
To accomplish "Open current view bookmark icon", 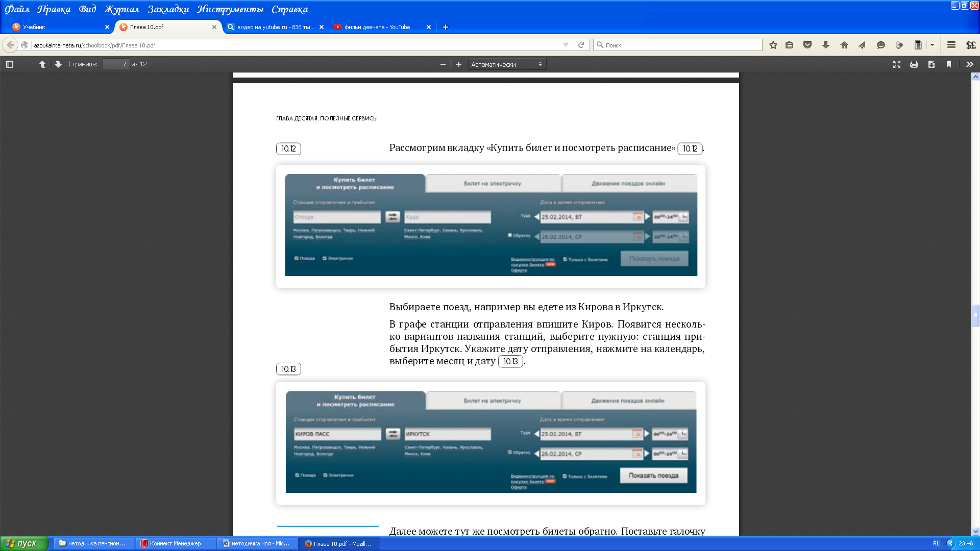I will [x=949, y=64].
